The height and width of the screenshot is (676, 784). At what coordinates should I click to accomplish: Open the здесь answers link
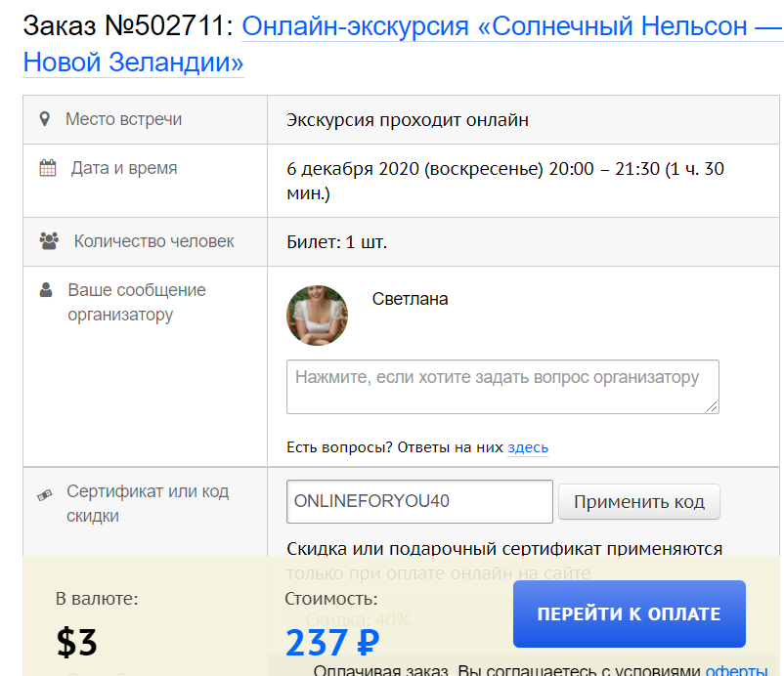(528, 447)
